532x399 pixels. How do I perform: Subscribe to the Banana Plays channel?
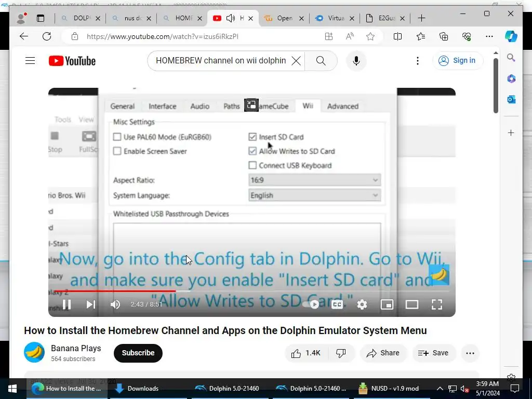(x=138, y=353)
